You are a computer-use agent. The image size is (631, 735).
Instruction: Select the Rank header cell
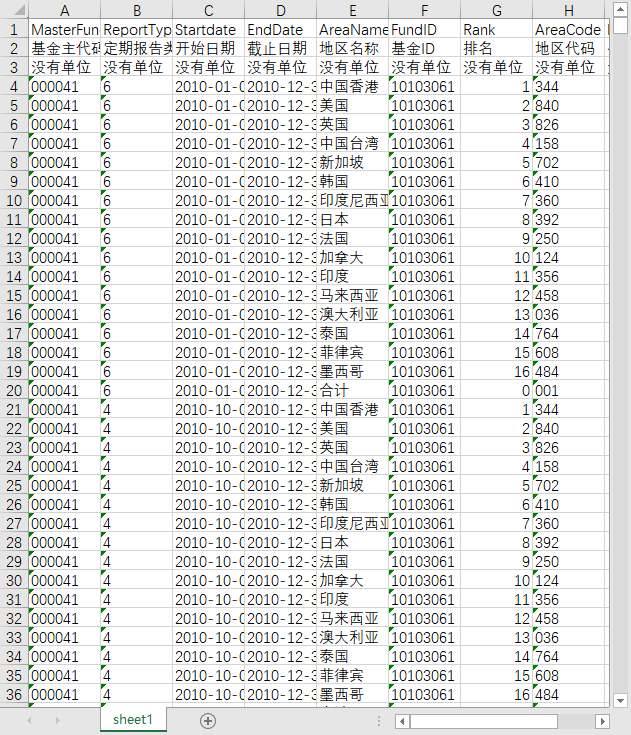tap(496, 30)
